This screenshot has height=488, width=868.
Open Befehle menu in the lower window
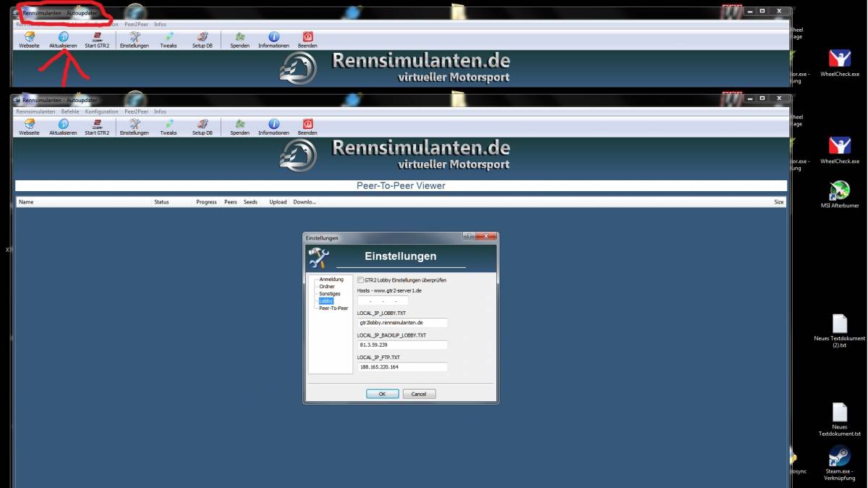point(70,112)
